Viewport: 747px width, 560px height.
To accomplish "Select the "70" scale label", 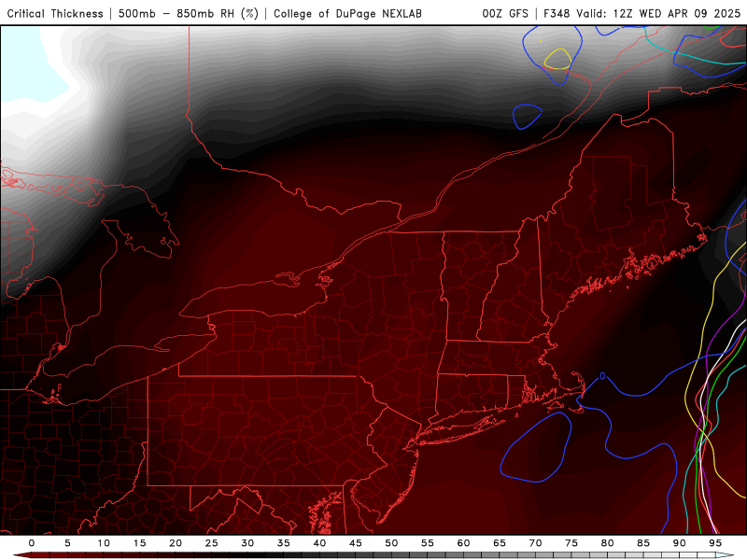I will [x=535, y=543].
